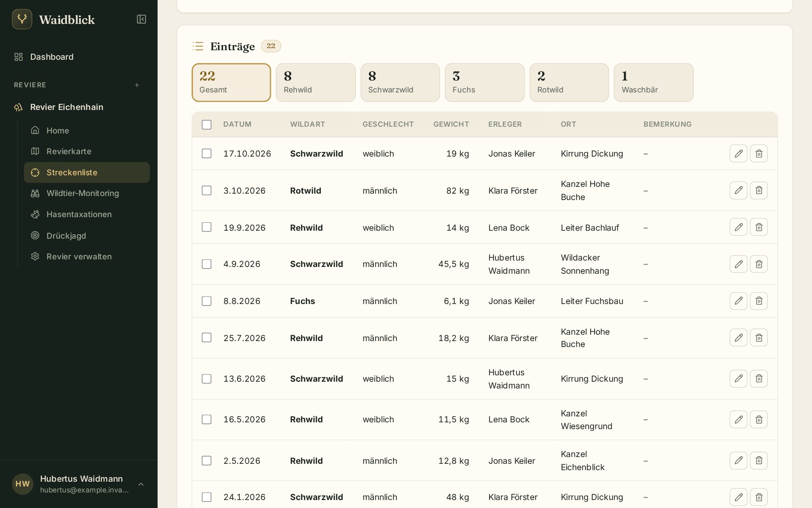Edit the 16.5.2026 Rehwild entry
812x508 pixels.
point(738,419)
